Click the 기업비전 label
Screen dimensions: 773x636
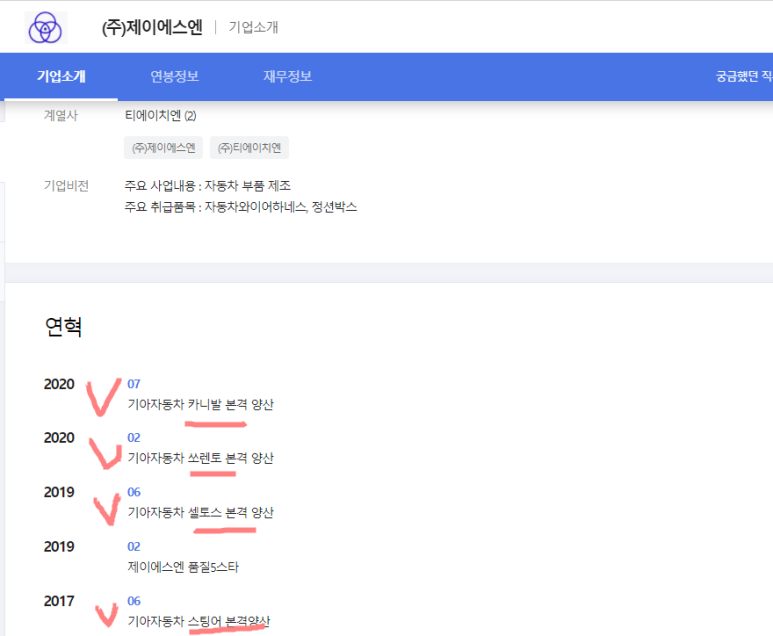coord(66,186)
